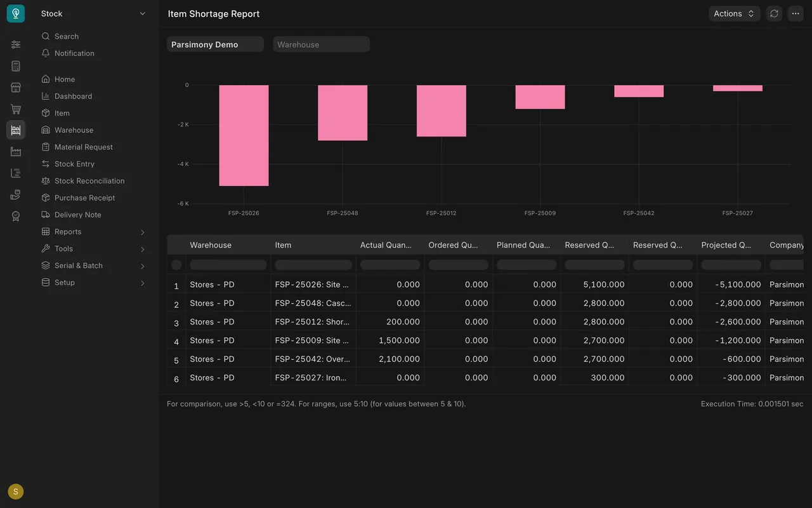The width and height of the screenshot is (812, 508).
Task: Select the highlighted stock shelves rail icon
Action: [16, 130]
